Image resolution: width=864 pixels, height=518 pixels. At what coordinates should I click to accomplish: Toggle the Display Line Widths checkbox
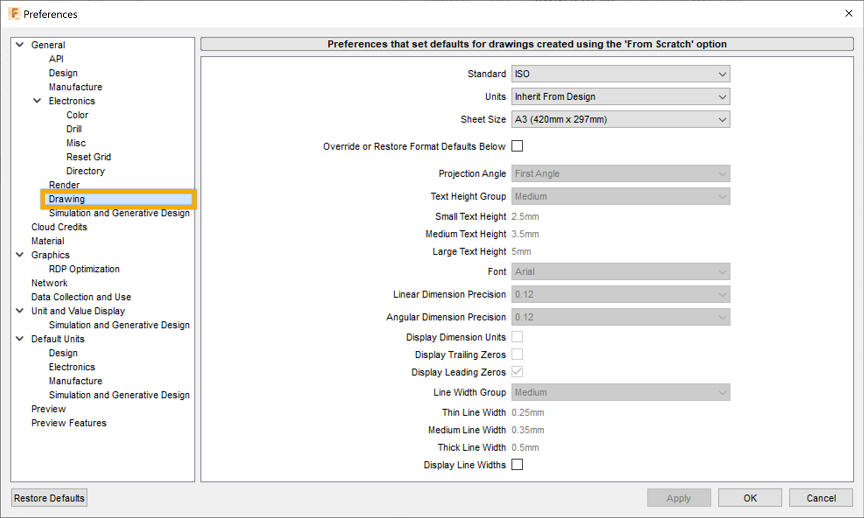(517, 465)
